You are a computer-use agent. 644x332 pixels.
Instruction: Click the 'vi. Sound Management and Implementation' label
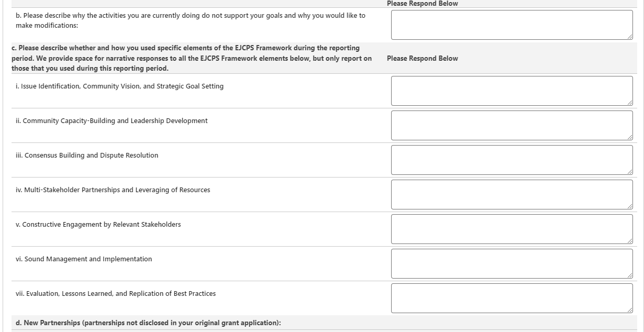84,259
